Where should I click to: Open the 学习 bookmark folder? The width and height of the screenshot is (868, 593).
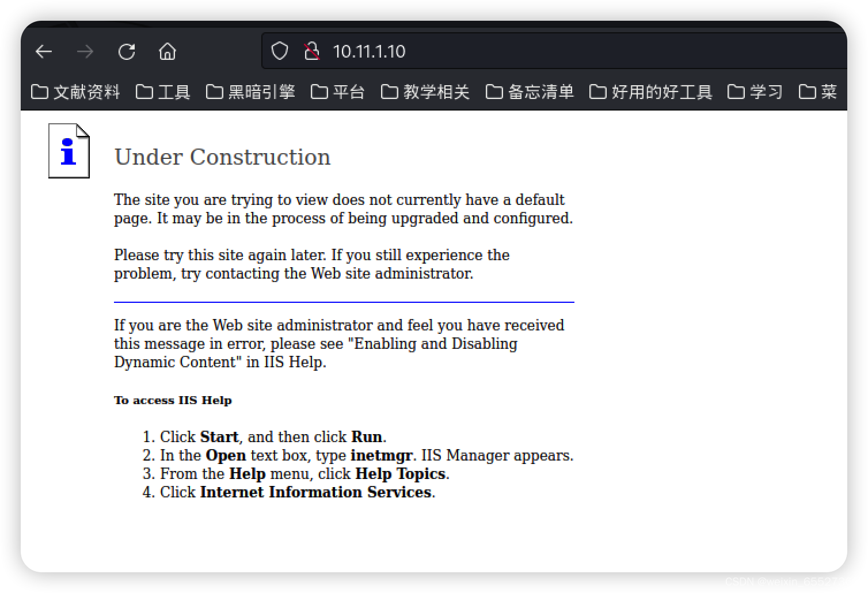click(x=755, y=92)
